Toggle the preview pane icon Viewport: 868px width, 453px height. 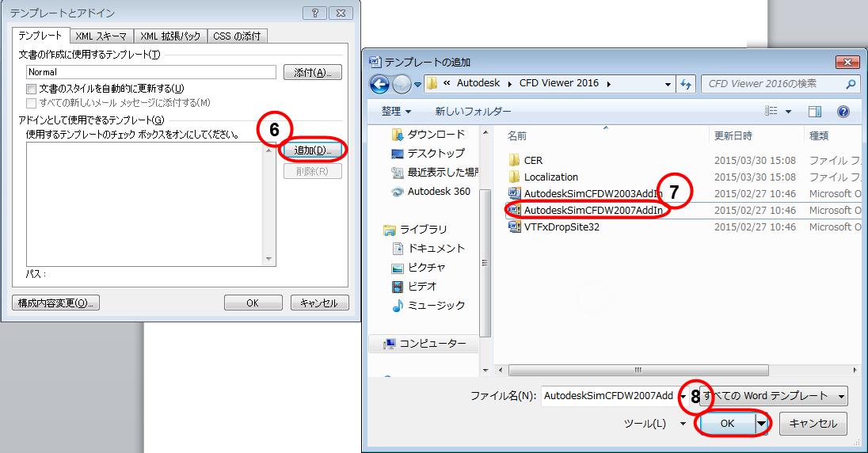tap(815, 112)
